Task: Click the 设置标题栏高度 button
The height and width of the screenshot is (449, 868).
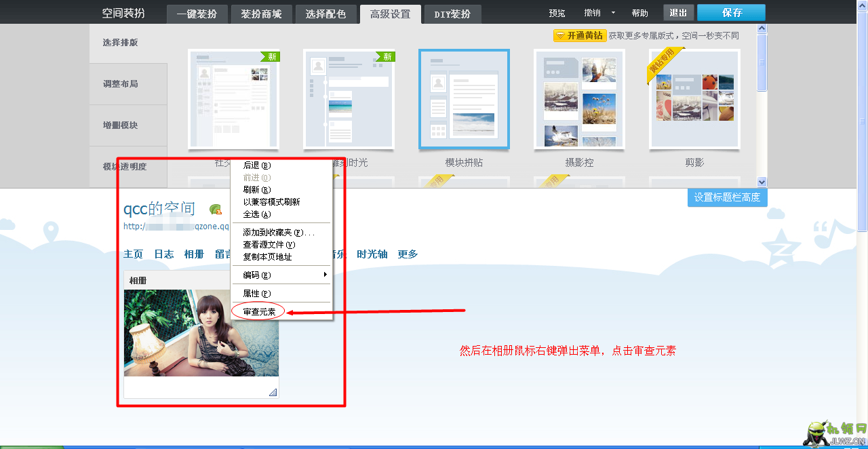Action: coord(727,197)
